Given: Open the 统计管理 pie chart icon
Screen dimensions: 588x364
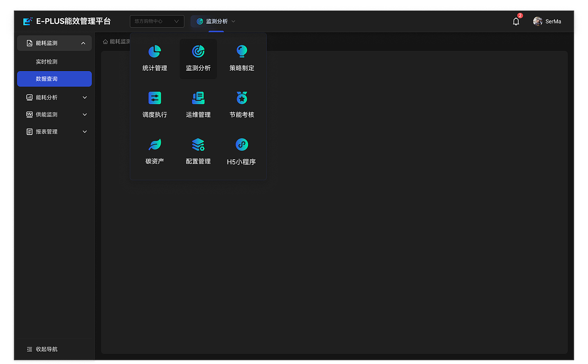Looking at the screenshot, I should [154, 51].
